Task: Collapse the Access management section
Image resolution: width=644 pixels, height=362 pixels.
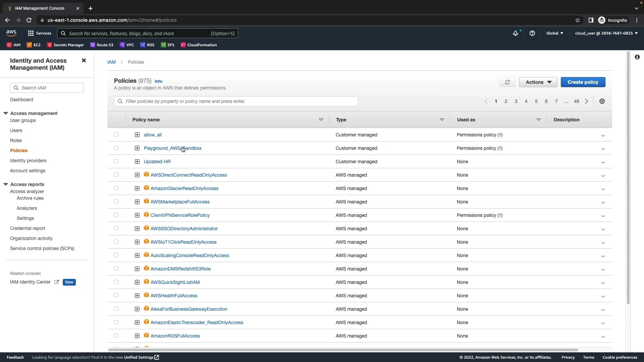Action: coord(6,113)
